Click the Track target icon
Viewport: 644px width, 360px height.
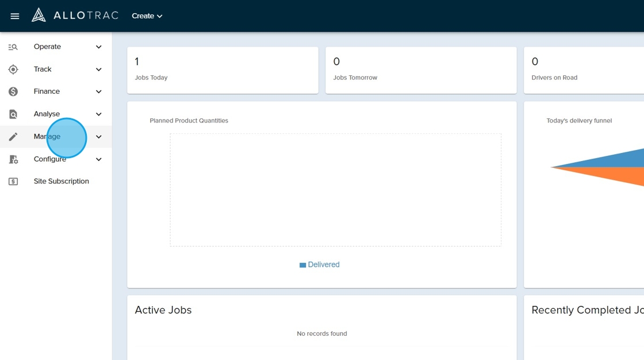click(x=13, y=70)
